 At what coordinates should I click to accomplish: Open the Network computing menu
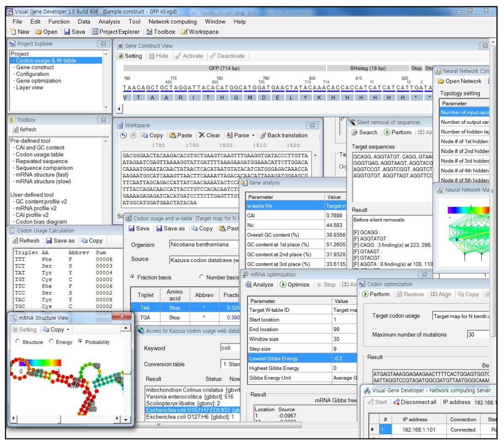coord(173,21)
